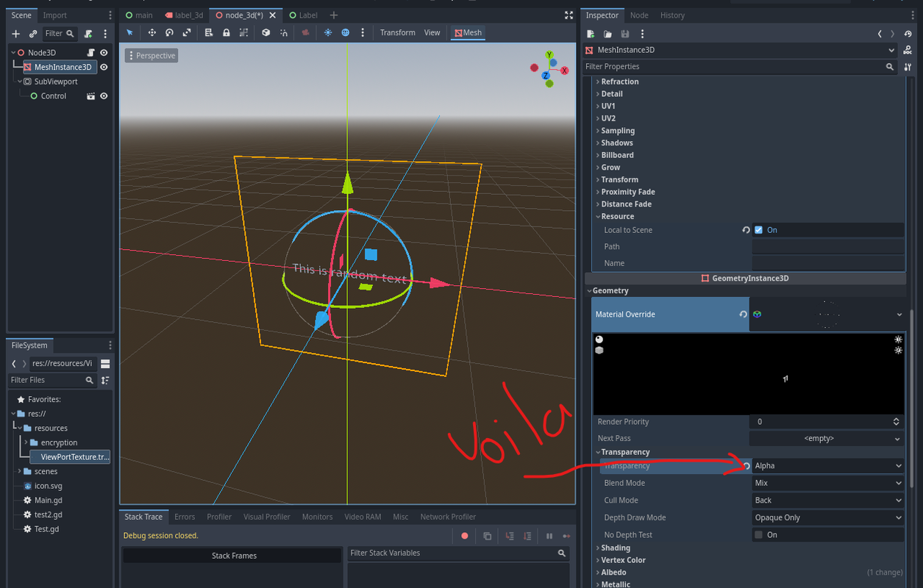The width and height of the screenshot is (923, 588).
Task: Pause the debug break
Action: [x=549, y=536]
